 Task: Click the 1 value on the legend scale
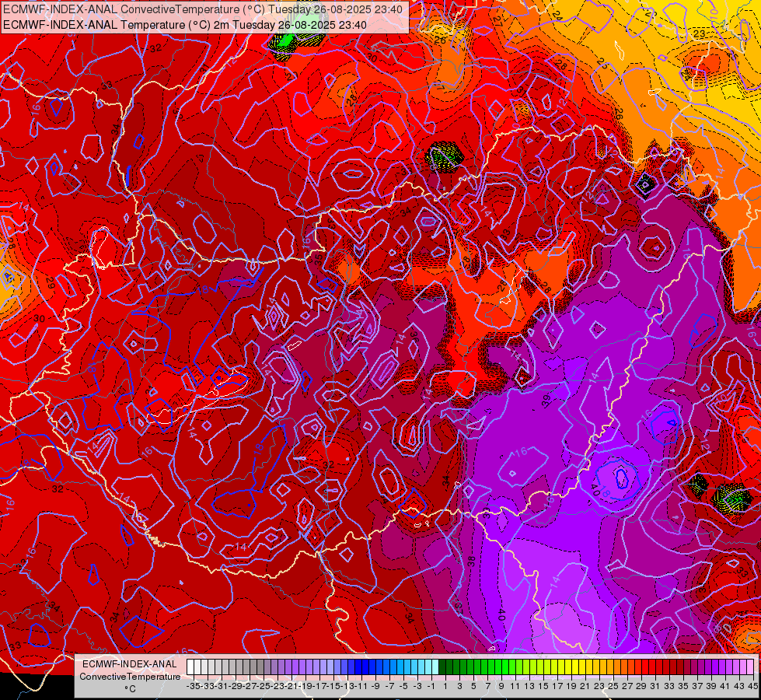(x=445, y=686)
